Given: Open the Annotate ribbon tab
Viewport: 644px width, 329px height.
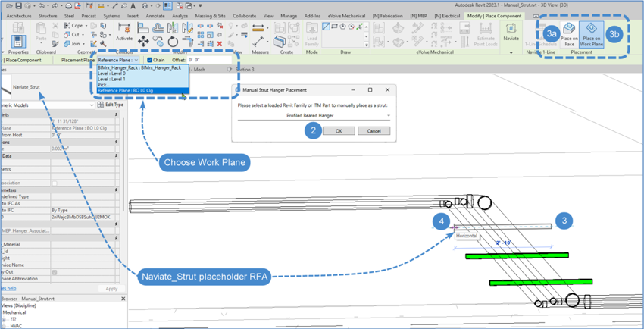Looking at the screenshot, I should pyautogui.click(x=157, y=16).
